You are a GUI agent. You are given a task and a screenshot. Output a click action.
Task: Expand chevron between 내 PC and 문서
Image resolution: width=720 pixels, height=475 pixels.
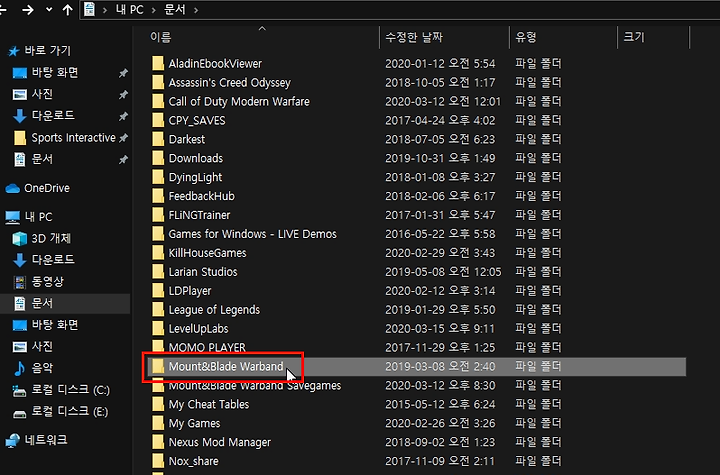154,10
